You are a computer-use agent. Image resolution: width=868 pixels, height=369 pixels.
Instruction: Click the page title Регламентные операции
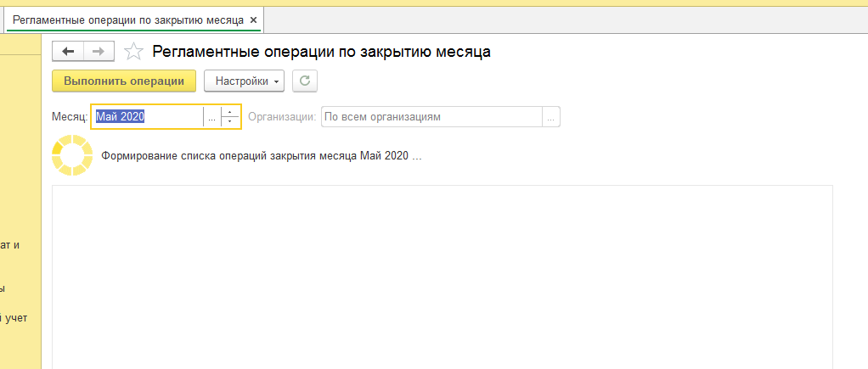(x=322, y=52)
